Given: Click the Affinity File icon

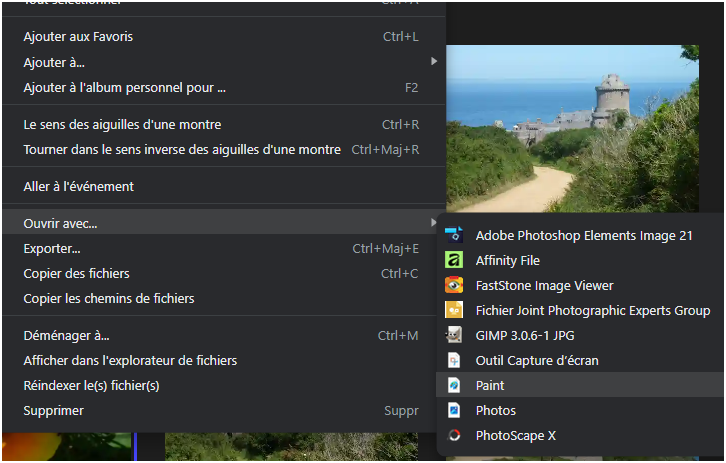Looking at the screenshot, I should coord(454,260).
